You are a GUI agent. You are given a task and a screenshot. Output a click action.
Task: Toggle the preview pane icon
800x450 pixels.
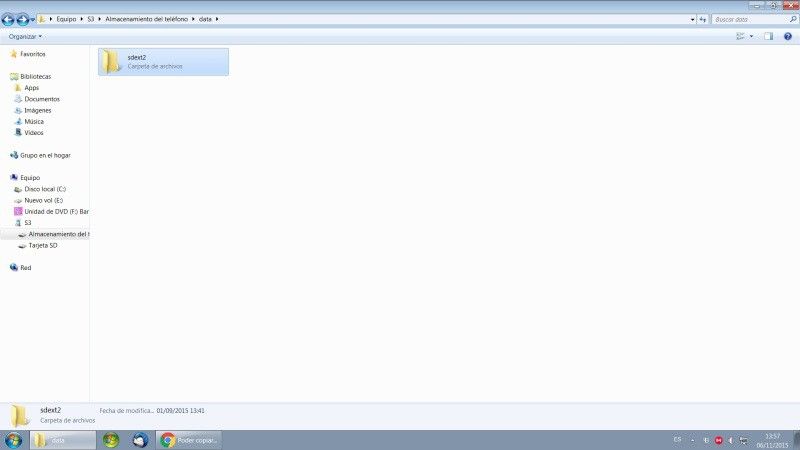click(x=768, y=36)
